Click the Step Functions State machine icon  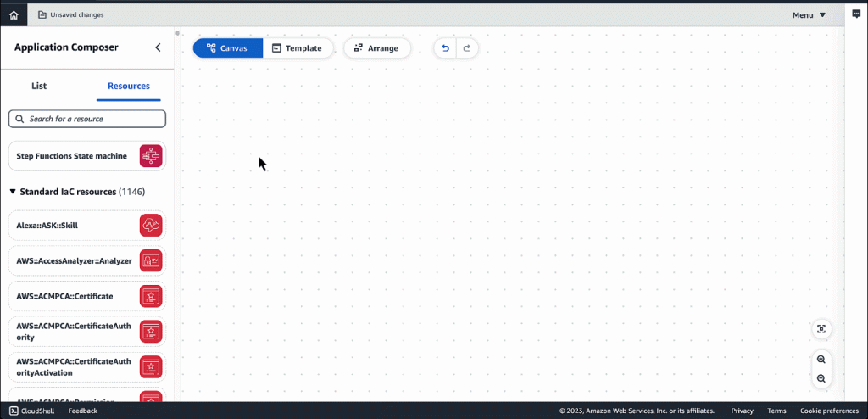[151, 156]
